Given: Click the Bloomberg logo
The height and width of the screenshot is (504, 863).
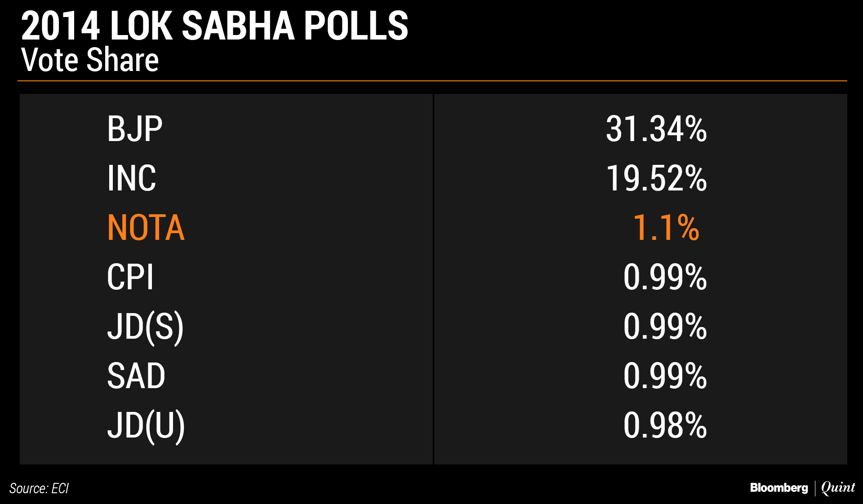Looking at the screenshot, I should click(779, 488).
